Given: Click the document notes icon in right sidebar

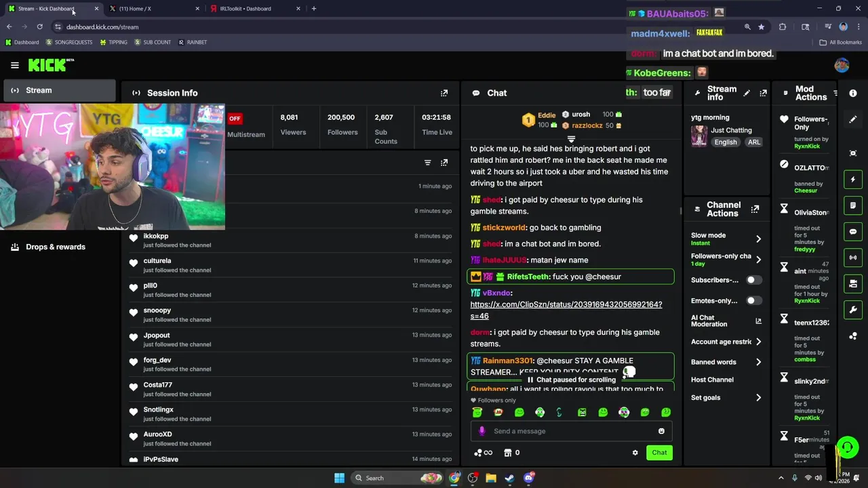Looking at the screenshot, I should pos(853,205).
